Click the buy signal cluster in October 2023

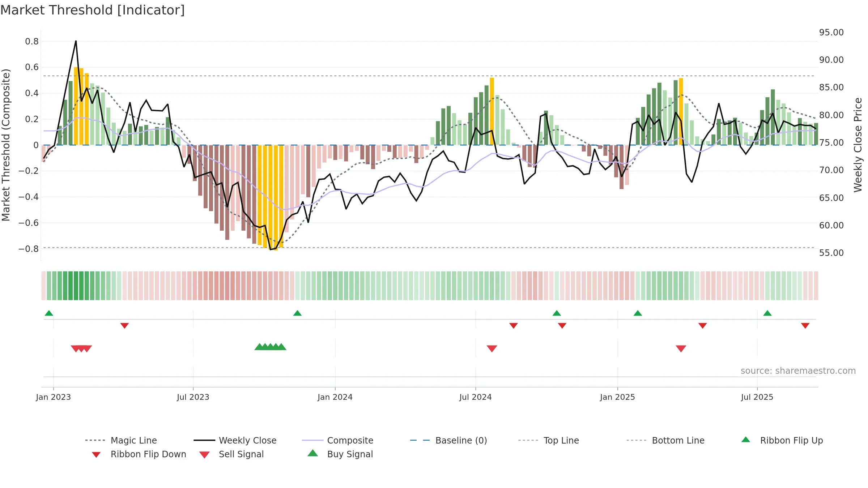click(271, 347)
